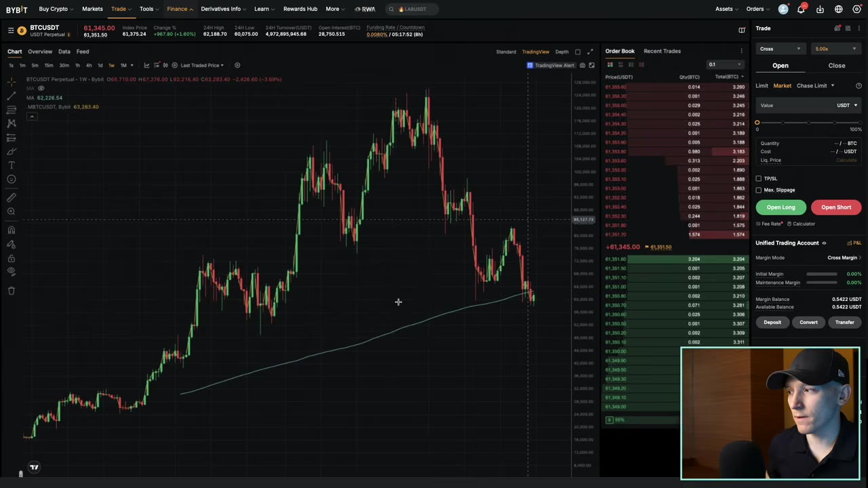Viewport: 868px width, 488px height.
Task: Click the Convert button
Action: pos(808,323)
